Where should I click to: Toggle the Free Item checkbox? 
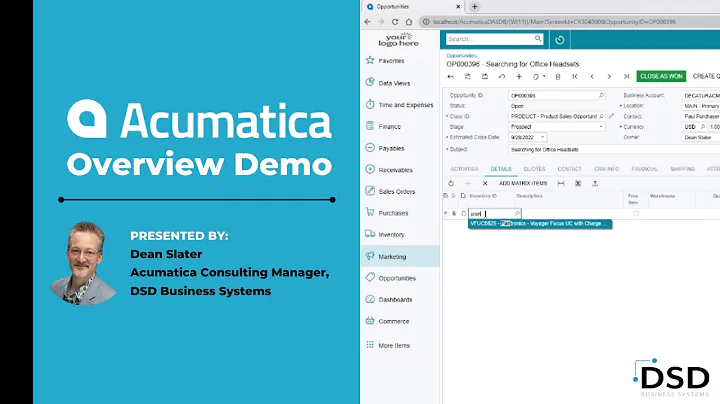[636, 213]
